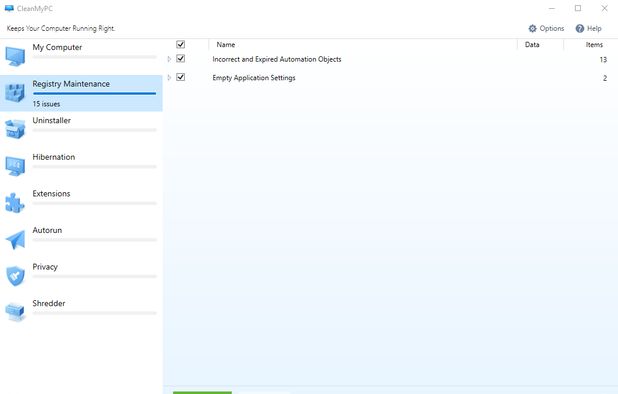Image resolution: width=618 pixels, height=394 pixels.
Task: Sort by the Name column header
Action: pyautogui.click(x=226, y=45)
